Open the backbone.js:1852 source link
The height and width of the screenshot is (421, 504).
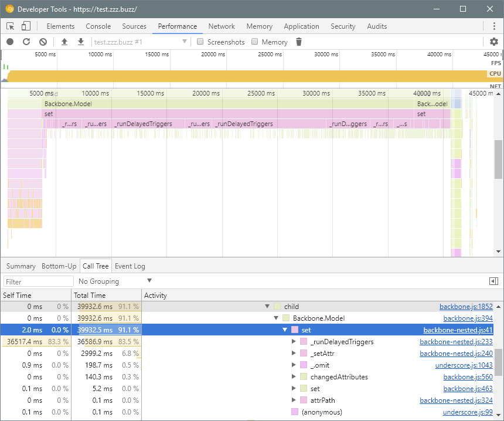(x=466, y=307)
